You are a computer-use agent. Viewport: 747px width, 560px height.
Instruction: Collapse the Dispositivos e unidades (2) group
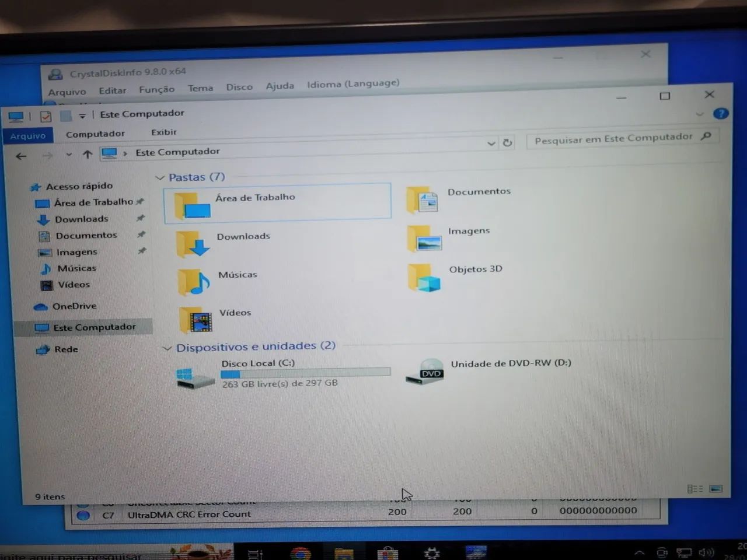pyautogui.click(x=167, y=348)
